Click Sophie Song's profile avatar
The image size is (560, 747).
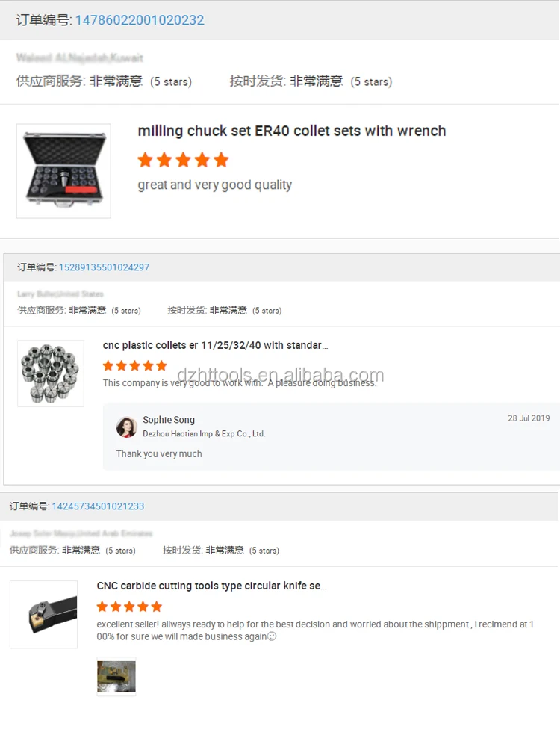(127, 427)
